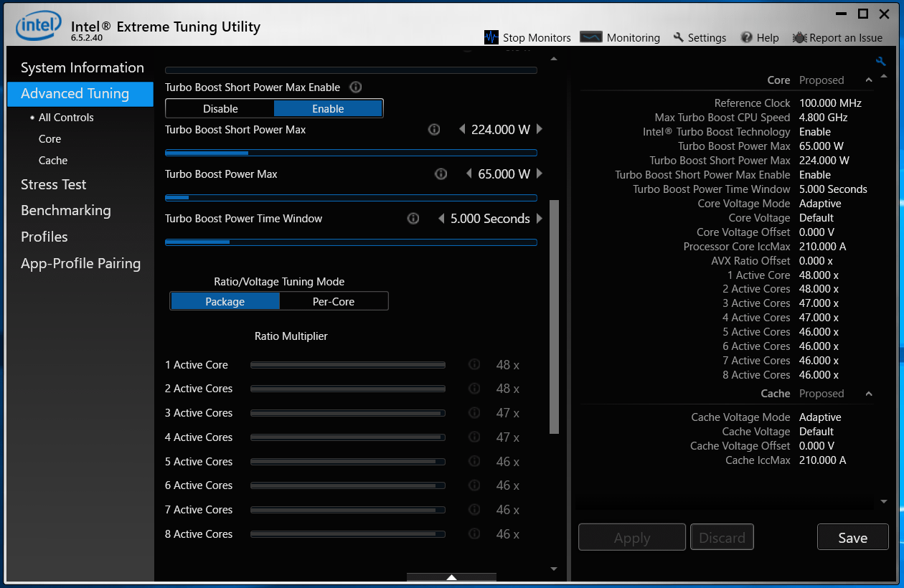
Task: Click the Turbo Boost Power Time Window slider
Action: point(351,242)
